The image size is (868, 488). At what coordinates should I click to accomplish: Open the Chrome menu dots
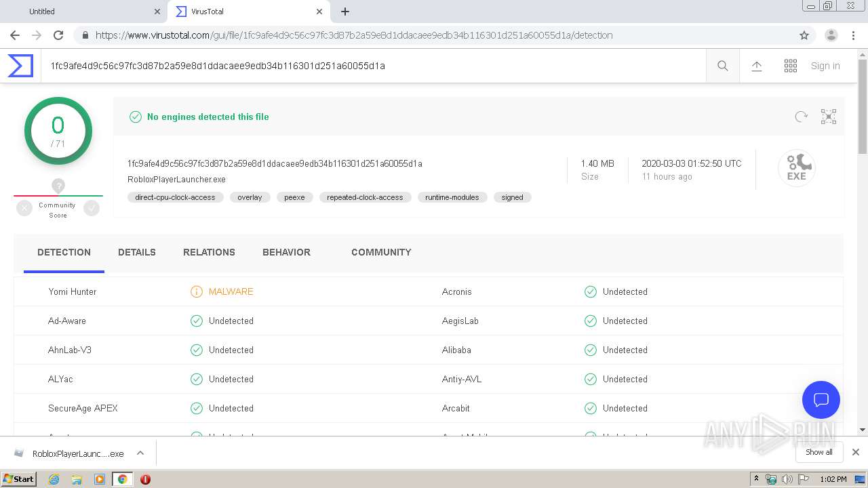(853, 35)
